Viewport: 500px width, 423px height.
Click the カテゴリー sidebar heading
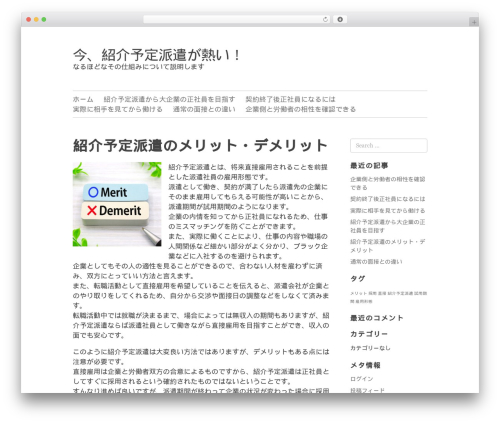369,334
